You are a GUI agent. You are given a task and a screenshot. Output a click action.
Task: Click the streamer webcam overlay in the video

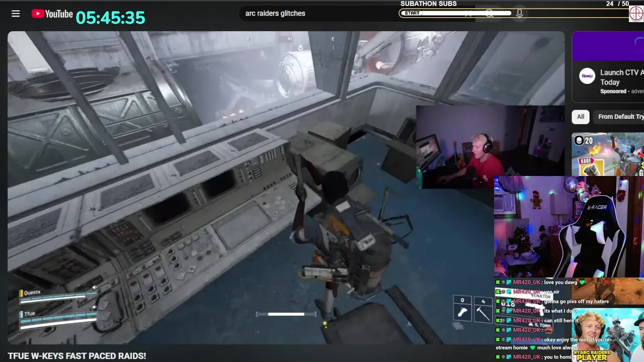coord(490,147)
